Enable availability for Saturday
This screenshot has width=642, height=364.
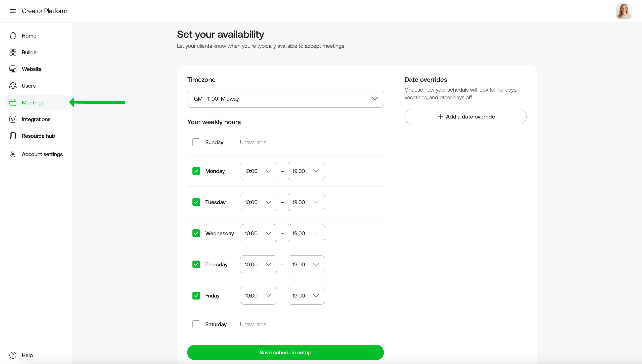pos(196,324)
